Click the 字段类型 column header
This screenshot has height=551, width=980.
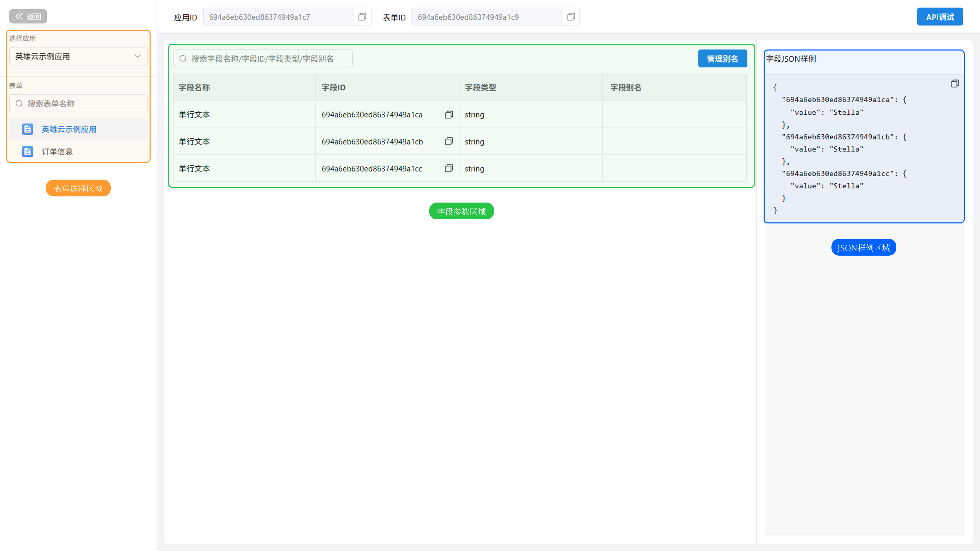(x=480, y=87)
